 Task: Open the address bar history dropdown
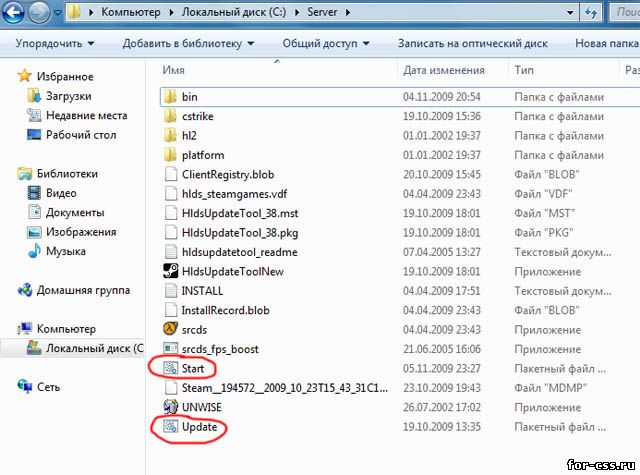pos(570,13)
